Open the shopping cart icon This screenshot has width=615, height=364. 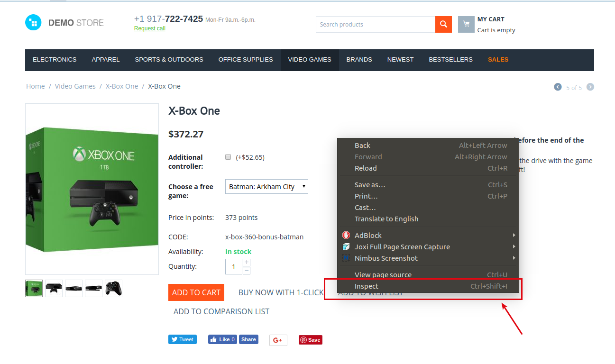(x=466, y=24)
